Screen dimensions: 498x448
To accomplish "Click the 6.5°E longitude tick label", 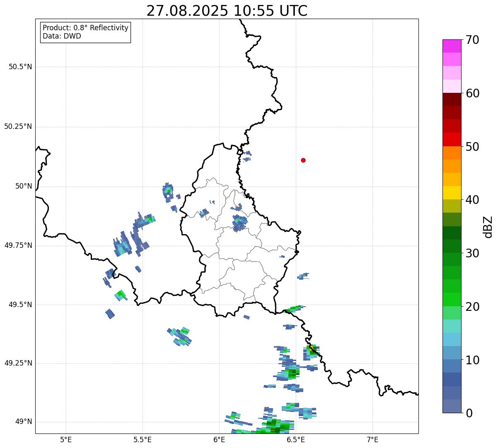I will pyautogui.click(x=296, y=439).
